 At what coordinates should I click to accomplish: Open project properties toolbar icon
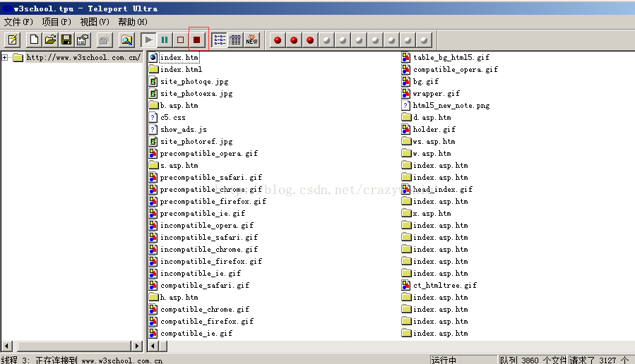click(83, 40)
